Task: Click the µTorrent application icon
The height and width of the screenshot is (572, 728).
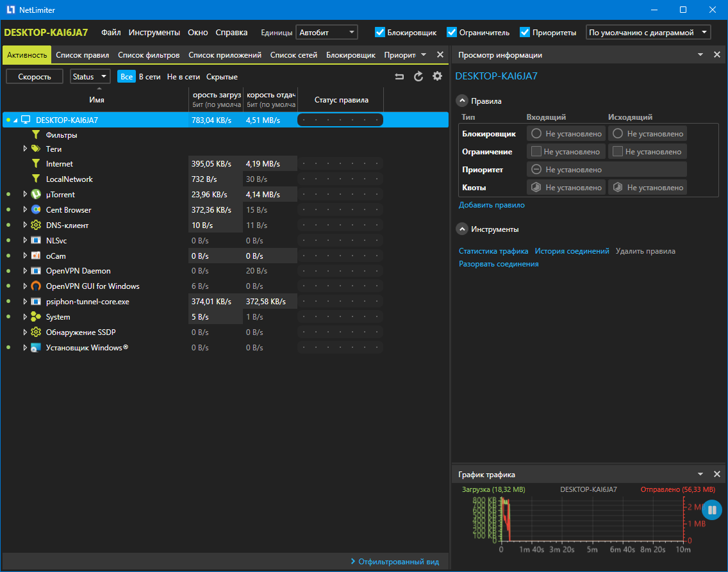Action: click(36, 194)
